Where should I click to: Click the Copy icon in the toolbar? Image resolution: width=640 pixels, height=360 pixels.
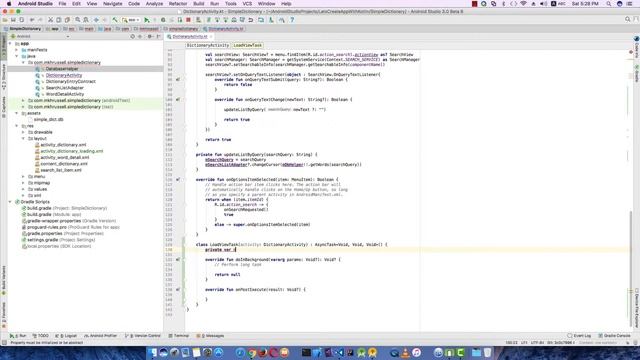pos(59,20)
